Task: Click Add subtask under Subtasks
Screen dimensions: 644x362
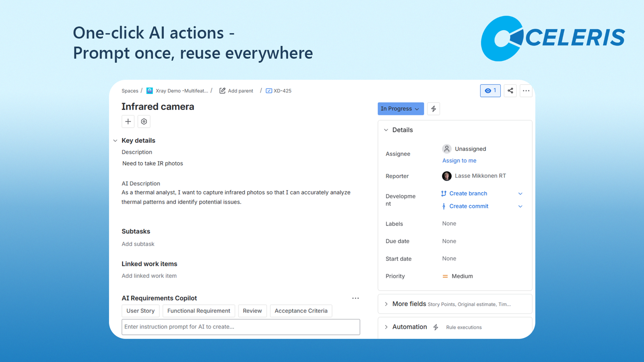Action: click(x=138, y=244)
